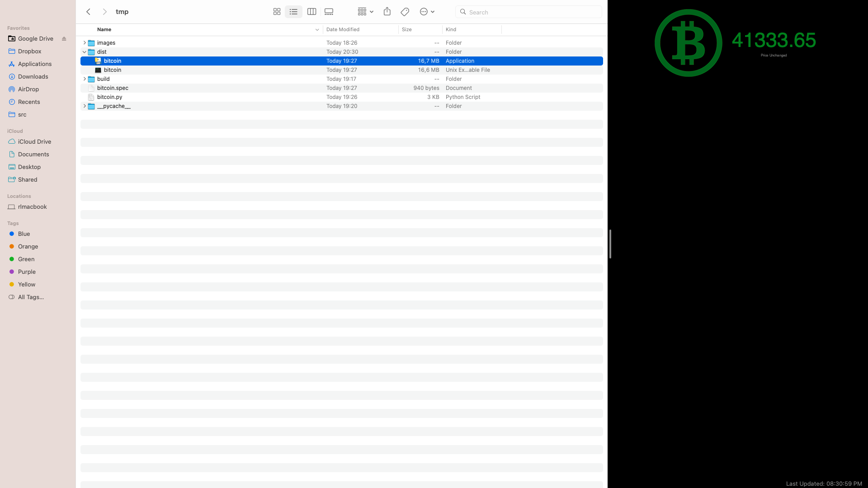Sort by Name column header
This screenshot has height=488, width=868.
[x=104, y=30]
